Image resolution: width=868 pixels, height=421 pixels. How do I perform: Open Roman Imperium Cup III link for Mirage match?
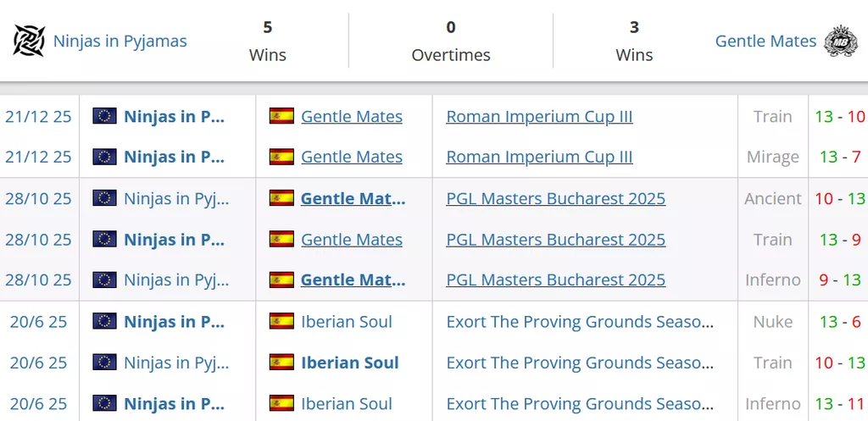[539, 157]
